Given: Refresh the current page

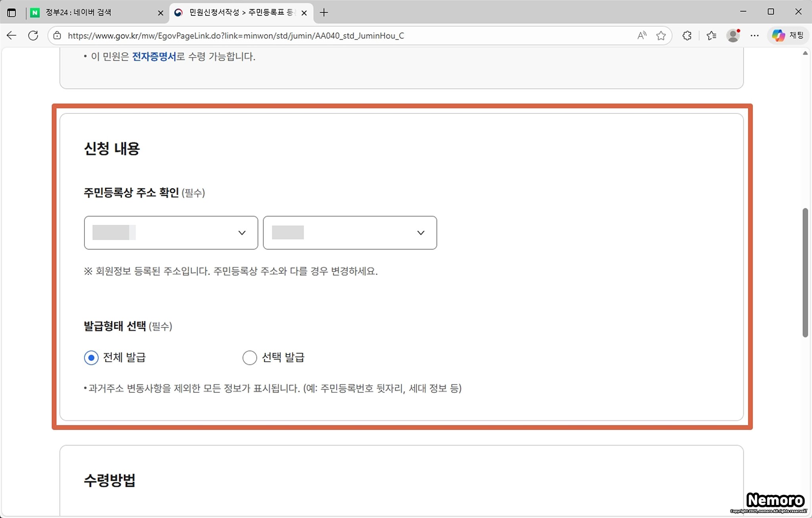Looking at the screenshot, I should tap(33, 36).
